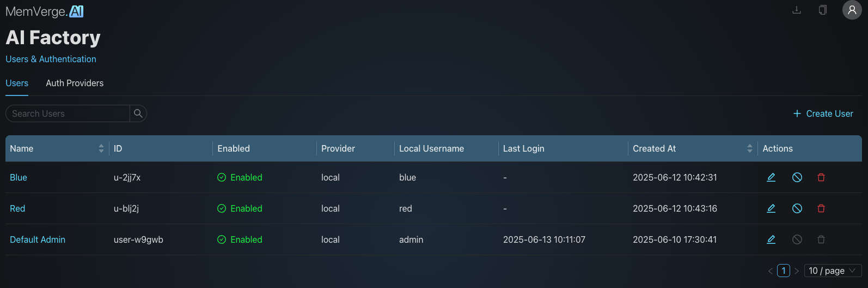Click into the Search Users field
The width and height of the screenshot is (868, 288).
68,113
